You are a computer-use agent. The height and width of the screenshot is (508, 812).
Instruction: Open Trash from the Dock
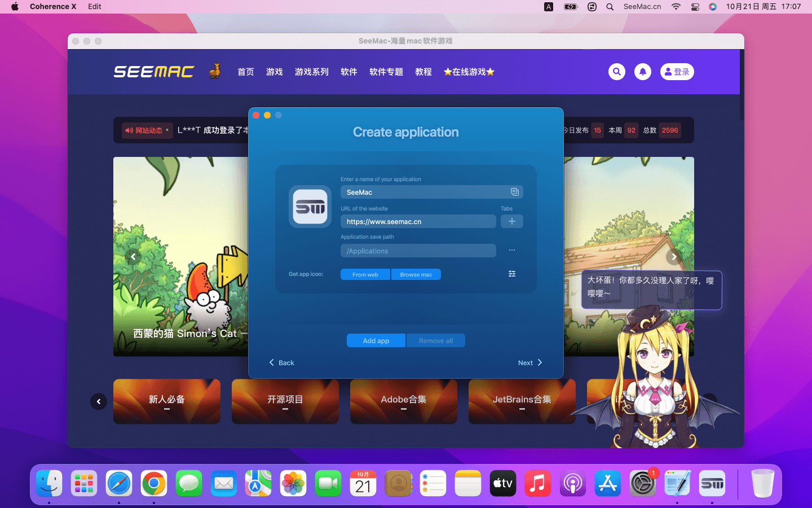[x=762, y=484]
